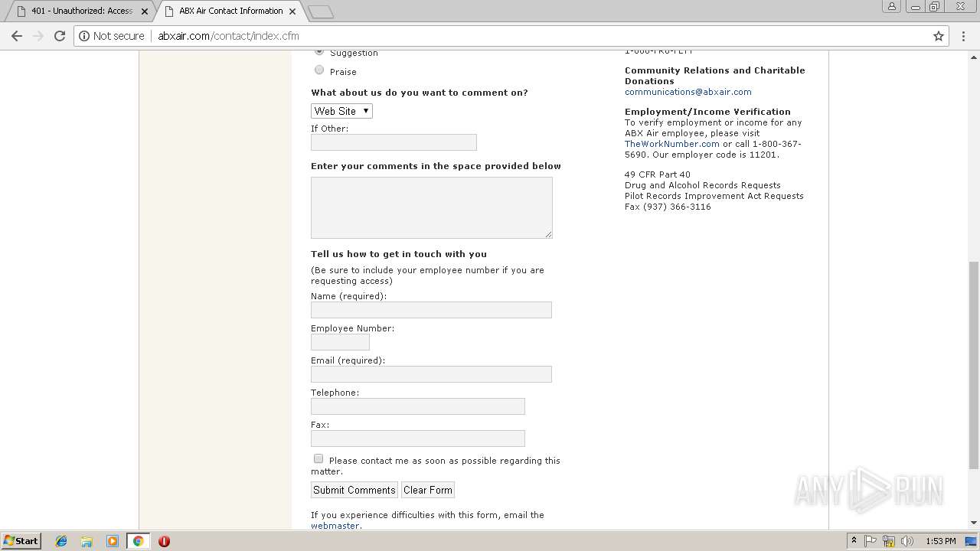
Task: Click the scrollbar down arrow
Action: click(974, 523)
